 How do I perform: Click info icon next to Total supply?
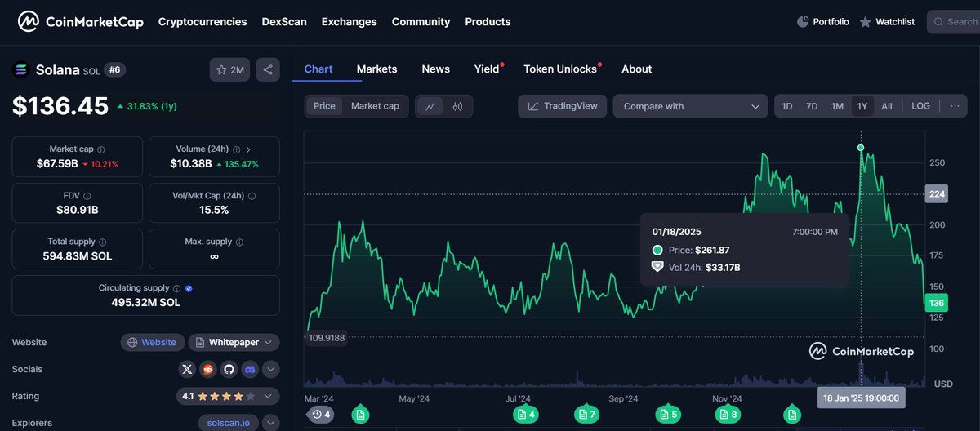[102, 242]
